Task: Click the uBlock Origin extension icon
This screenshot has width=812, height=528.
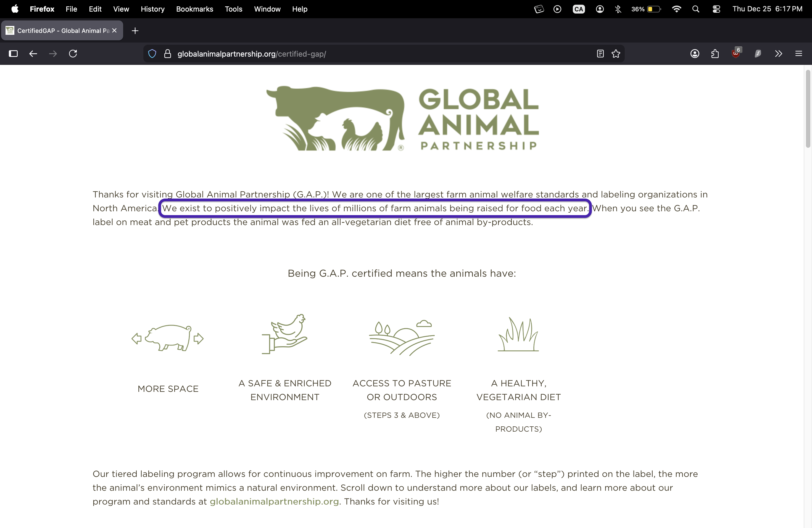Action: [736, 54]
